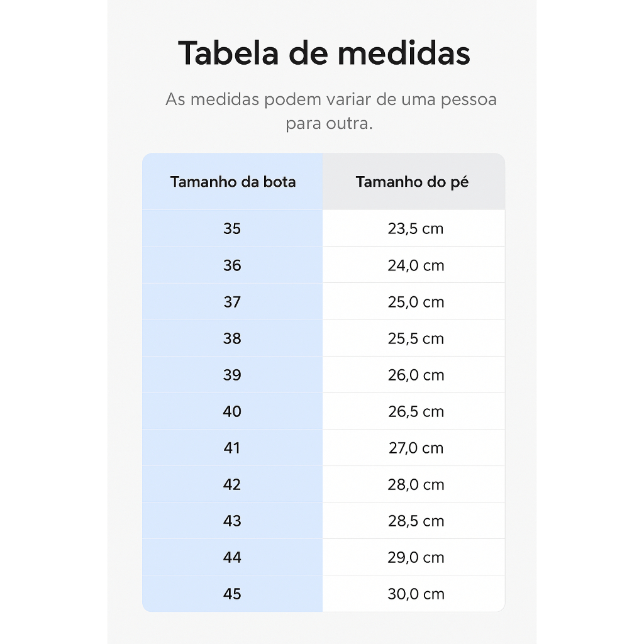Choose boot size 45 in the table
The width and height of the screenshot is (644, 644).
point(232,594)
